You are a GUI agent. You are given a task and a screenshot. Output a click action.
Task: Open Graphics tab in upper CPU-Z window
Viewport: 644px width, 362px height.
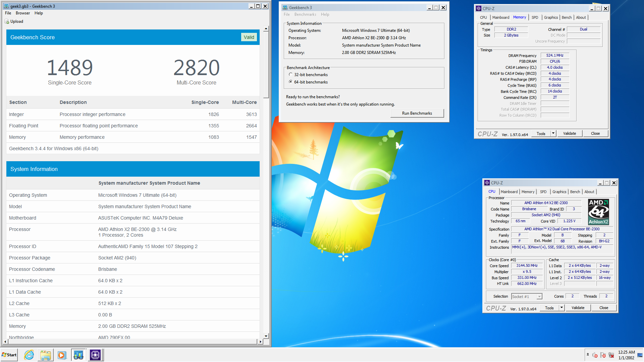tap(551, 17)
